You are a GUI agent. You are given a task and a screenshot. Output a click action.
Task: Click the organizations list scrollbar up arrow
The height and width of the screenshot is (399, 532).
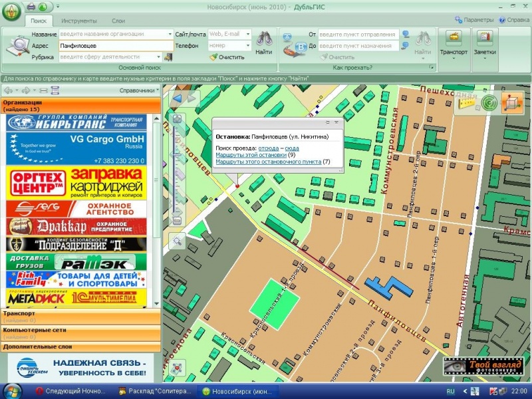(x=156, y=118)
